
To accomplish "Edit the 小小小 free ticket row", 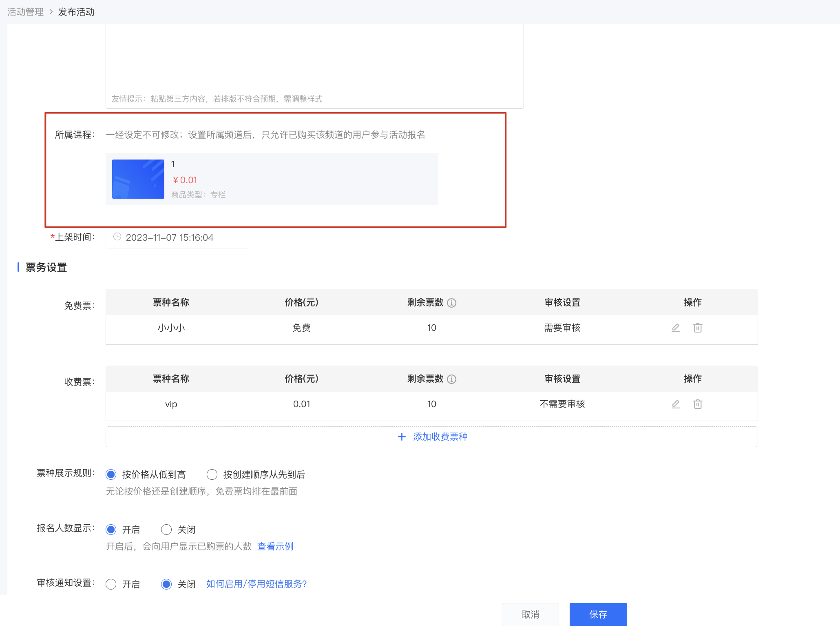I will 676,328.
